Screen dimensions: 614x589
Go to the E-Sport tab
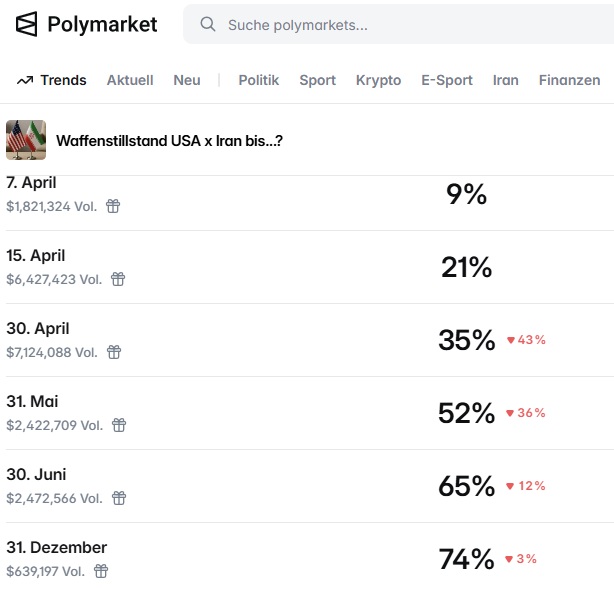point(447,80)
